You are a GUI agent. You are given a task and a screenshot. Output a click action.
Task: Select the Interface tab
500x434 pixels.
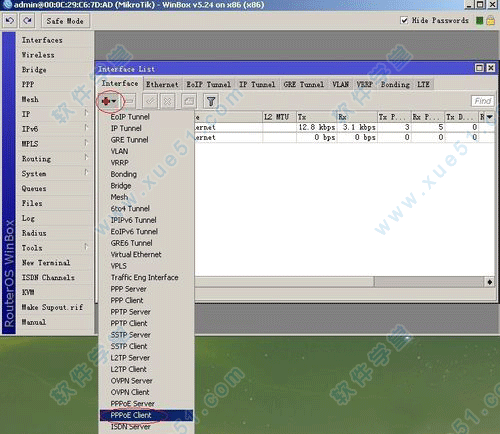[120, 83]
